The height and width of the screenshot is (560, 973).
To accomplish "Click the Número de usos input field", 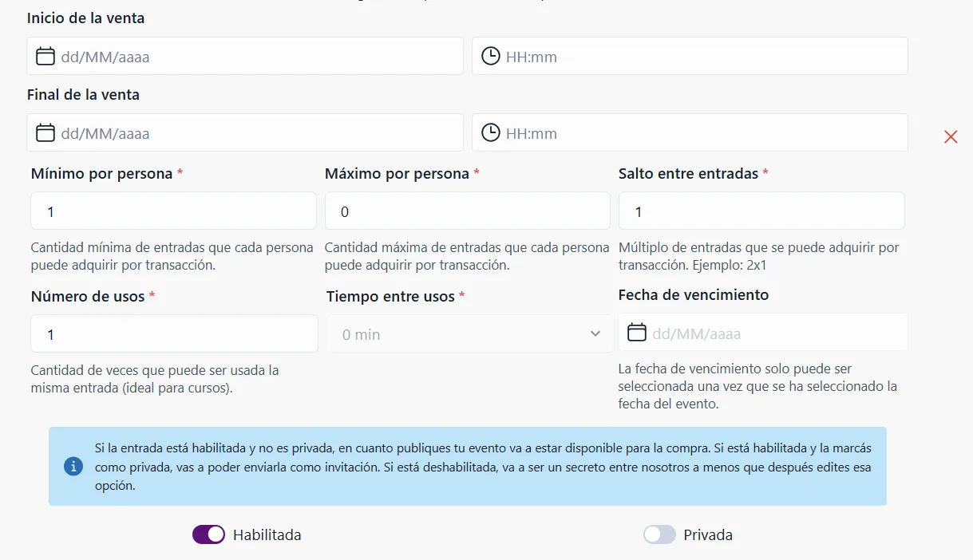I will point(172,333).
